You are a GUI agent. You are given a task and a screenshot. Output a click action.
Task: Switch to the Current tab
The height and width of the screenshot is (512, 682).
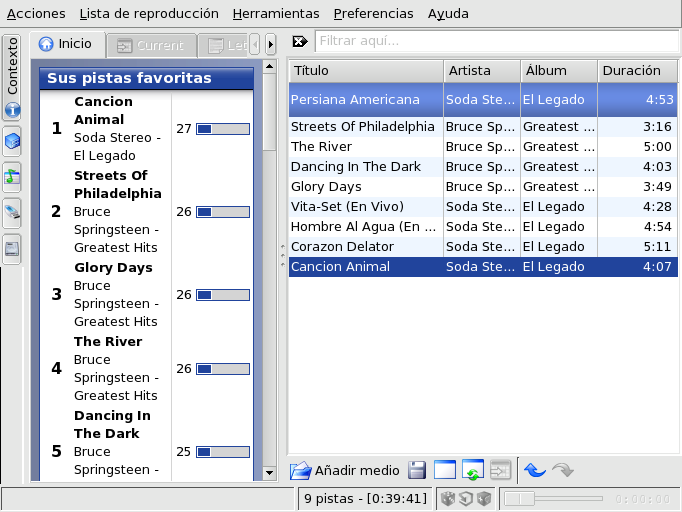coord(151,45)
